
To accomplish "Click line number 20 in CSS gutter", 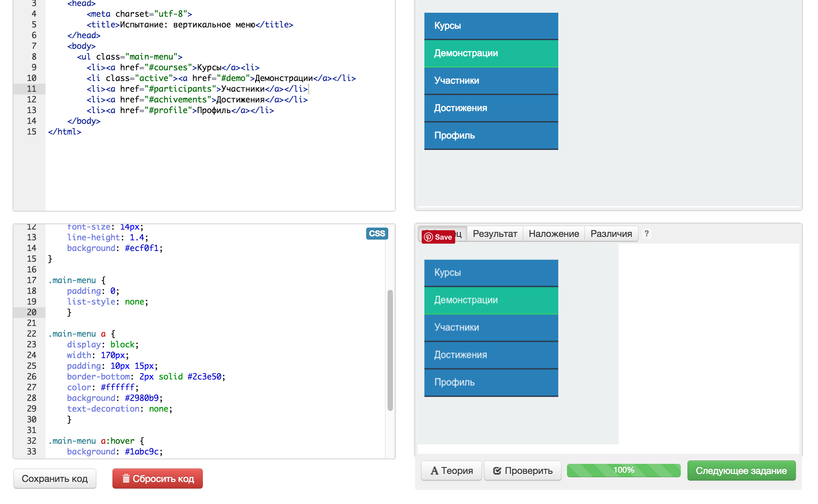I will click(31, 312).
